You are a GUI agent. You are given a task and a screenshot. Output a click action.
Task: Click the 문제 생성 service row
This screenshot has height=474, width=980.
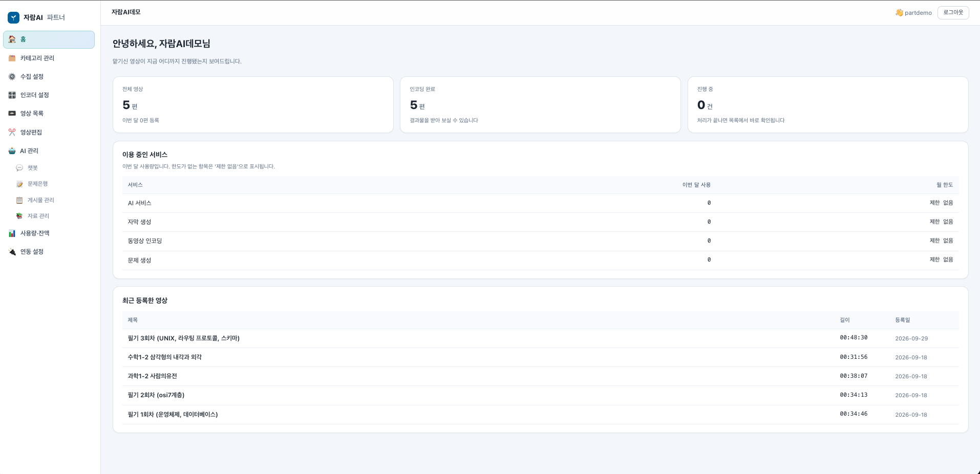click(x=540, y=260)
